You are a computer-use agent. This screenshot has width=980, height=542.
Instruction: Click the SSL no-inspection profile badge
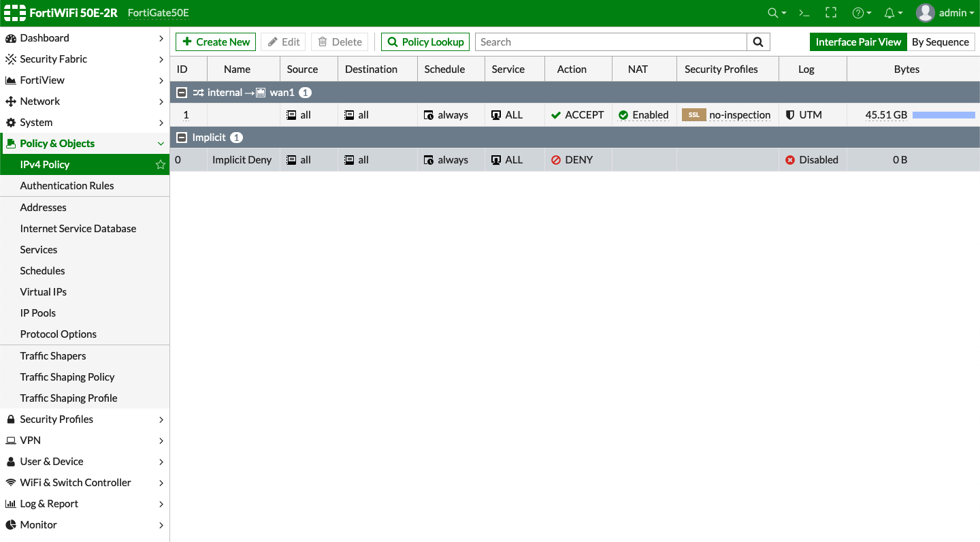coord(727,114)
